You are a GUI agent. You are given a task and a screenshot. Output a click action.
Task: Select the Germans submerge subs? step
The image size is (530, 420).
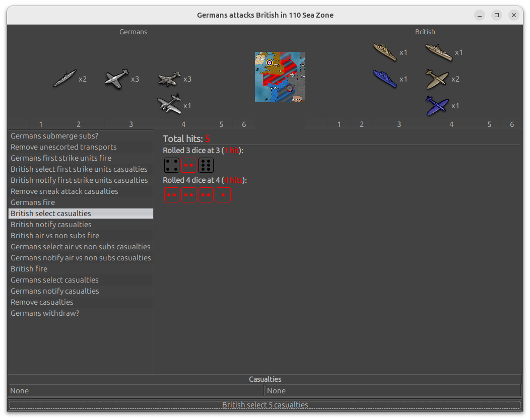point(54,136)
